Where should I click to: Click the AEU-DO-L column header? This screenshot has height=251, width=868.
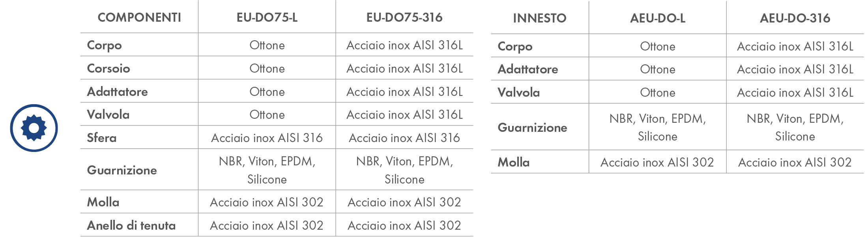point(658,18)
